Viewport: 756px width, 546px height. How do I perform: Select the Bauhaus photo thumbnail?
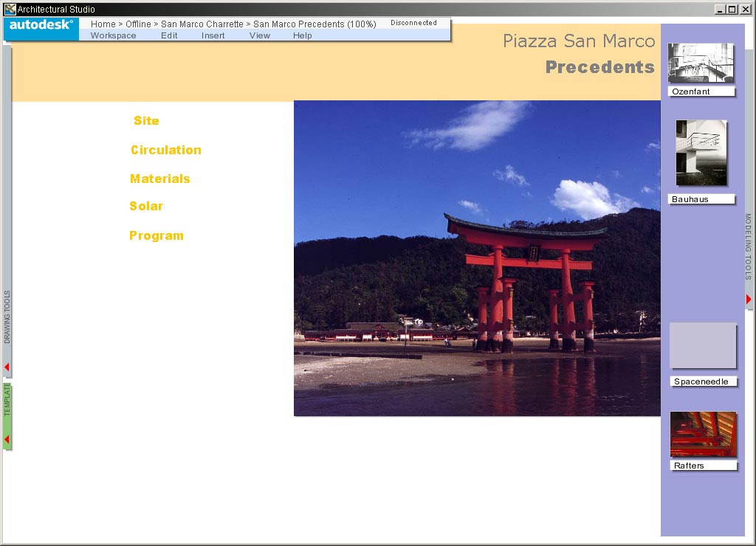coord(701,153)
